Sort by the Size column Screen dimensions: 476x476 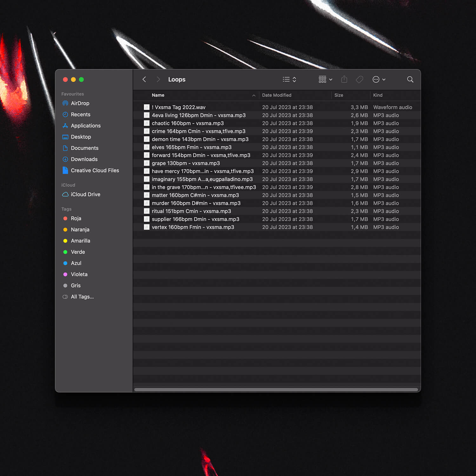tap(339, 95)
